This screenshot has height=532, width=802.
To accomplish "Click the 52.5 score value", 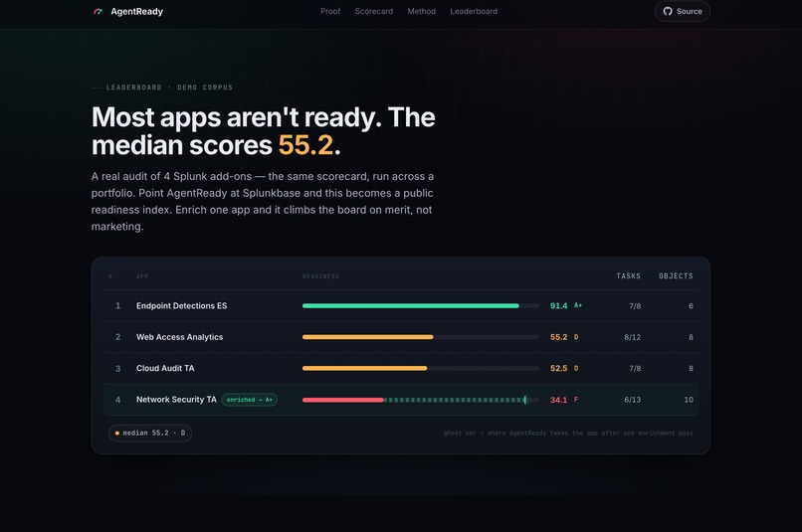I will point(558,368).
